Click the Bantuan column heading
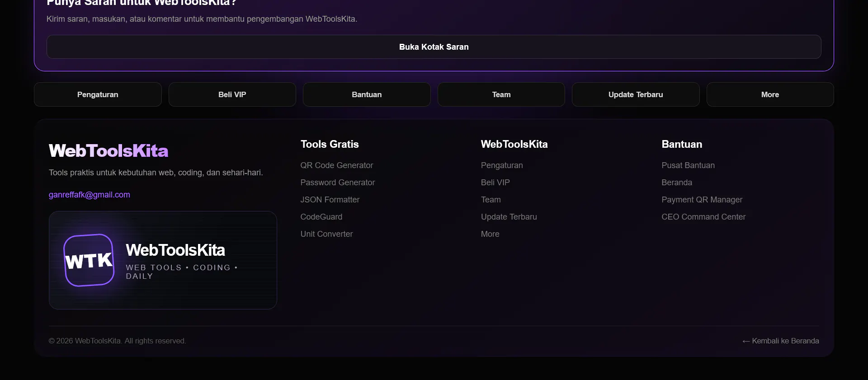Screen dimensions: 868x380 682,145
